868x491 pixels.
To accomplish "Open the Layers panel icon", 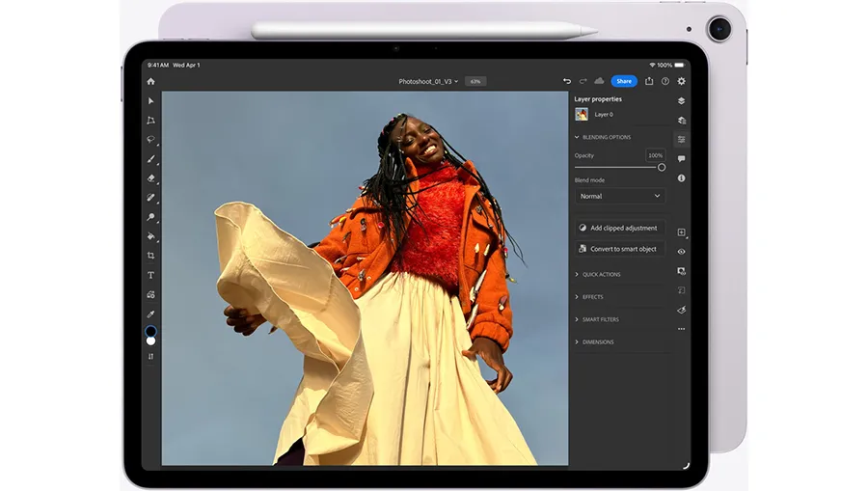I will (681, 100).
